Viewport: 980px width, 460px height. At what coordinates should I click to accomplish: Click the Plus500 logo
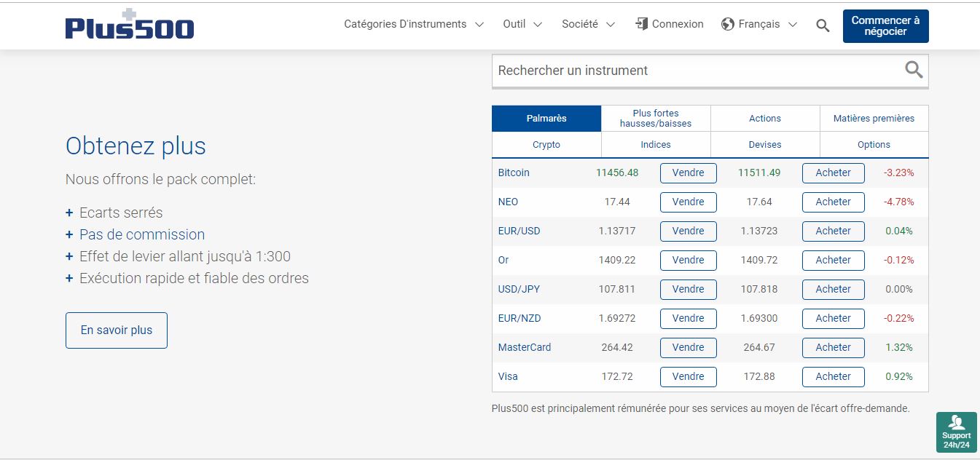[x=130, y=24]
